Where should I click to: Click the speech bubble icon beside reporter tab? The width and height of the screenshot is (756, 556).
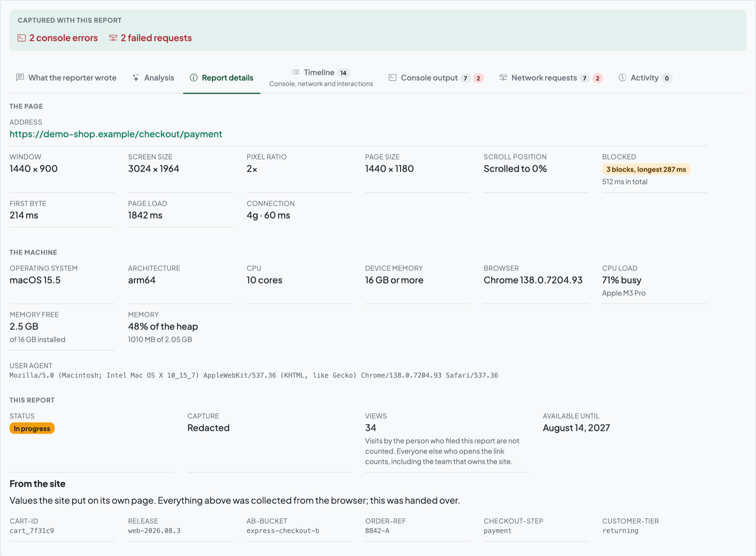coord(20,77)
